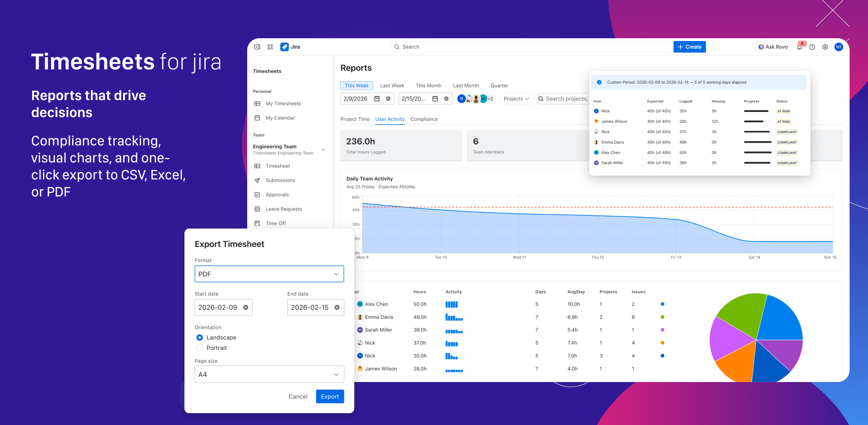Open the notifications bell with 8 unread
Viewport: 868px width, 425px height.
(x=799, y=47)
